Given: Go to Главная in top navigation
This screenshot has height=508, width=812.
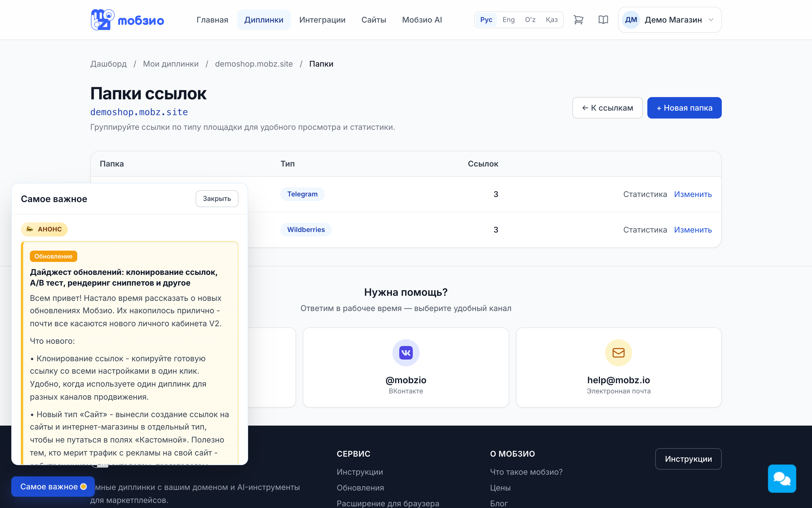Looking at the screenshot, I should coord(212,20).
